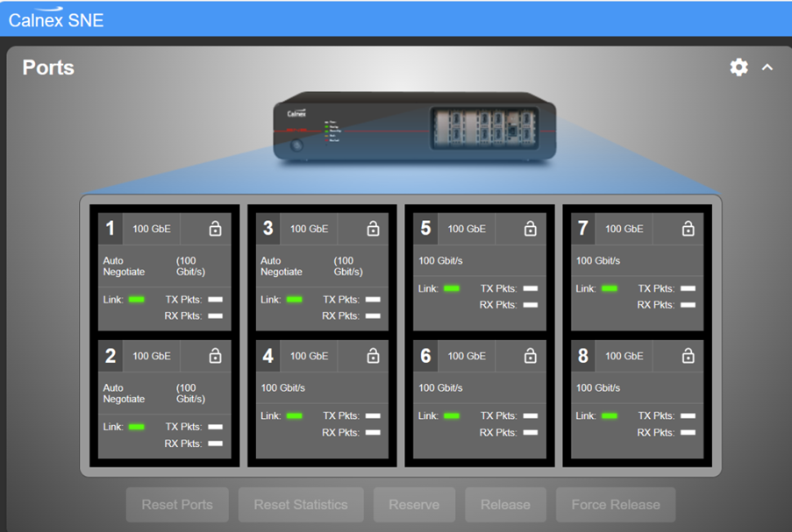Click the lock icon on port 8

[688, 356]
